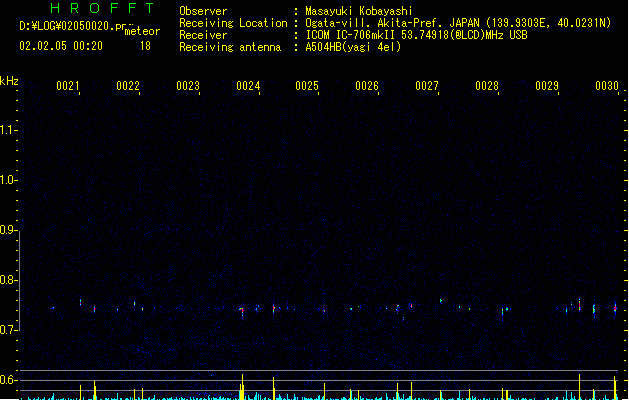Image resolution: width=629 pixels, height=400 pixels.
Task: Click the meteor count value 18
Action: pos(145,46)
